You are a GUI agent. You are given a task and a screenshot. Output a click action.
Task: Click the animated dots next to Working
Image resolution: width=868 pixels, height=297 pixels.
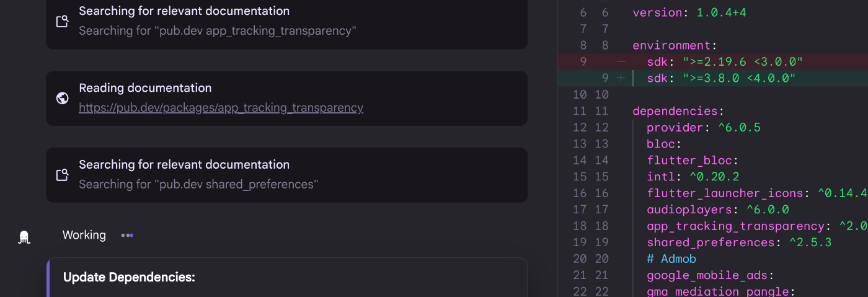tap(127, 236)
